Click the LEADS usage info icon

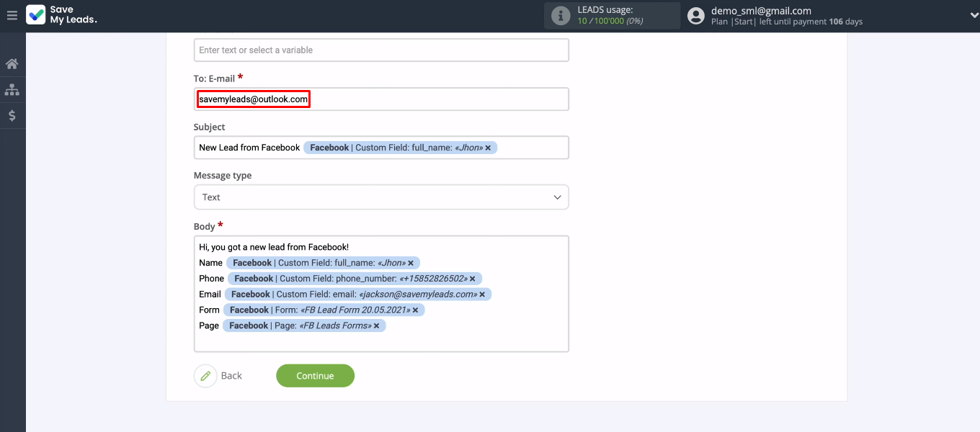click(561, 16)
